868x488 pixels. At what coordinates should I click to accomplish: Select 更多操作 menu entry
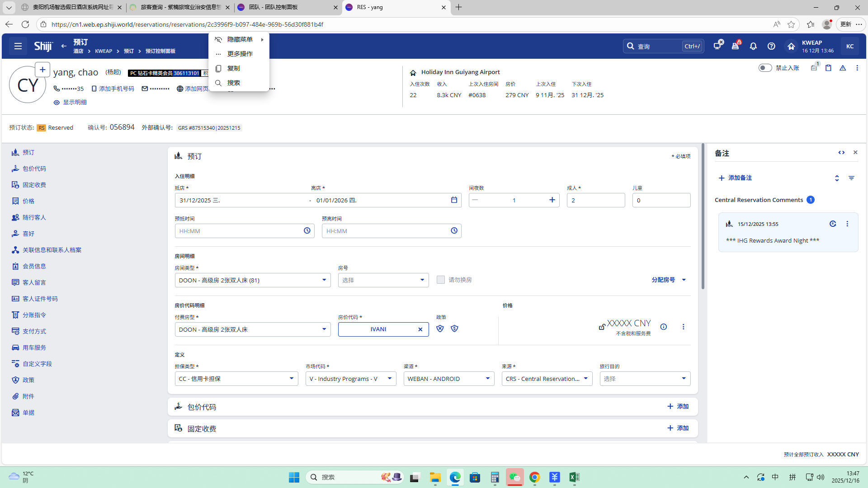point(240,54)
